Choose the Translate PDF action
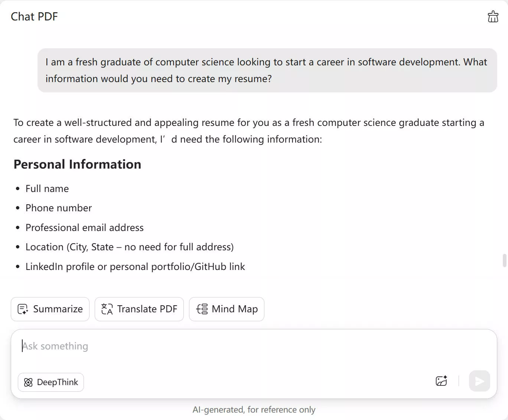Viewport: 508px width, 420px height. pyautogui.click(x=139, y=309)
